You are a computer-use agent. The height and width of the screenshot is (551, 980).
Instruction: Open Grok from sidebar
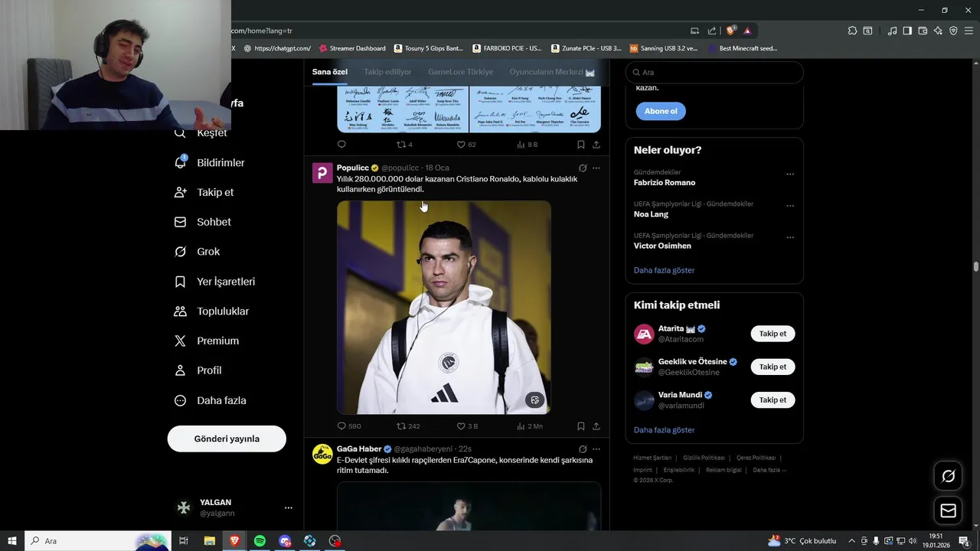tap(197, 251)
